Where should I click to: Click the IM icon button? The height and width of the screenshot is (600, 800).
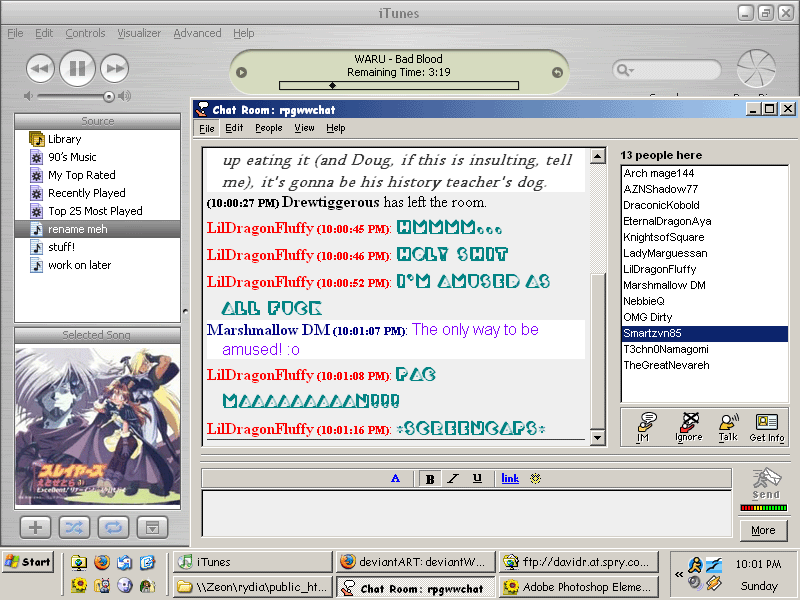tap(645, 427)
